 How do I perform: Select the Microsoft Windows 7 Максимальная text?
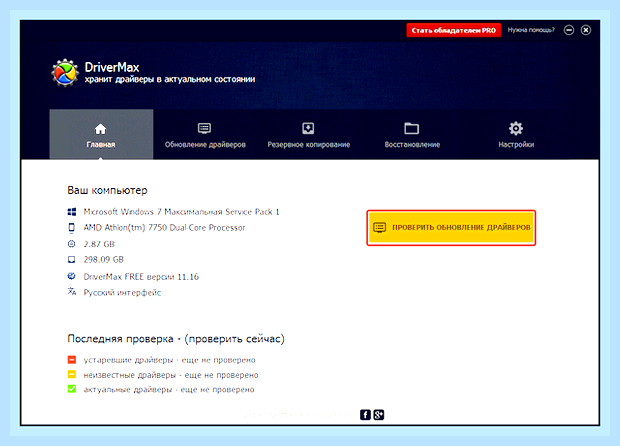181,212
